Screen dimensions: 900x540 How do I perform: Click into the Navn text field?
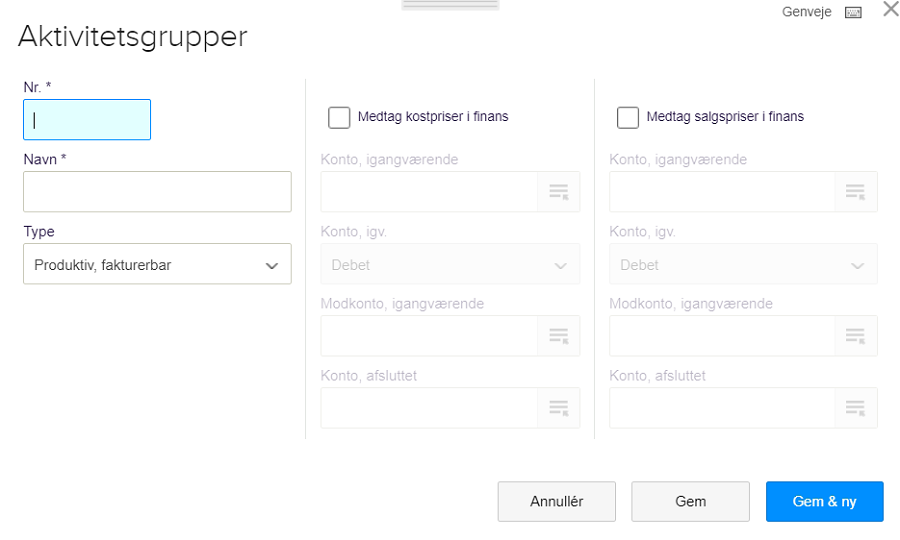click(157, 191)
